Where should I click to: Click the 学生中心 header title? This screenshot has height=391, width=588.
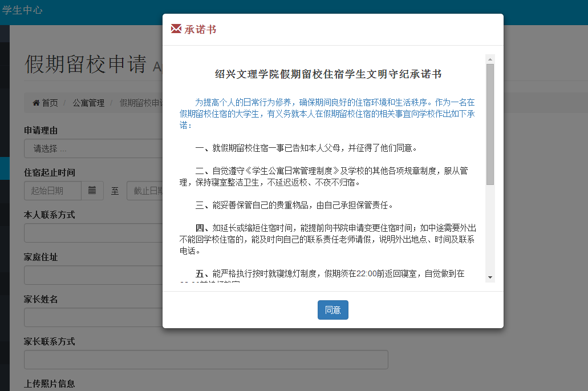click(22, 10)
